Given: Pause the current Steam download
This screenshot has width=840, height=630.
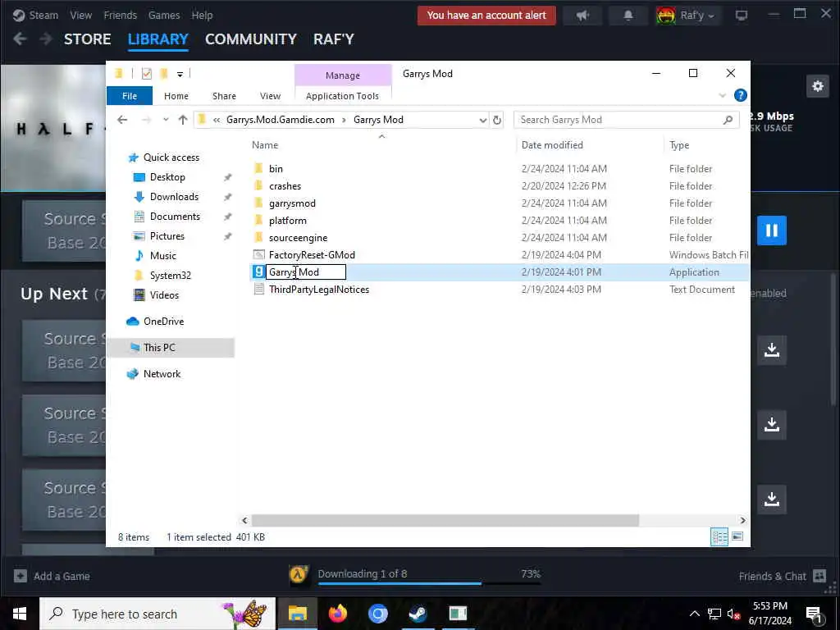Looking at the screenshot, I should (x=771, y=231).
